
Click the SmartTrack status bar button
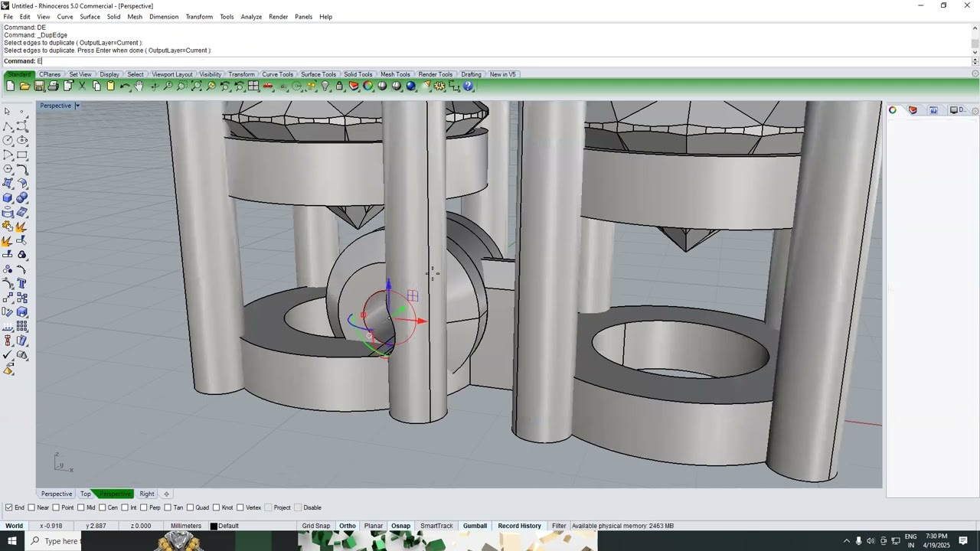point(436,526)
